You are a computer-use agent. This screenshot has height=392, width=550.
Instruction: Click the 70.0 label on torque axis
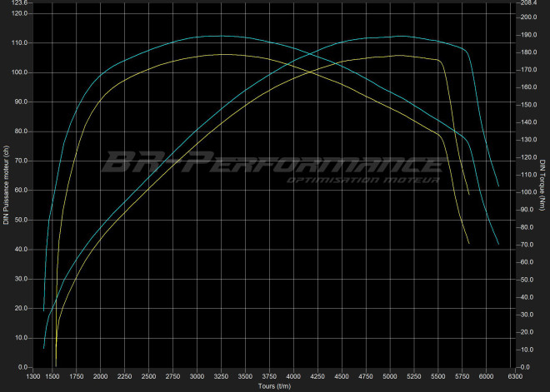(526, 246)
